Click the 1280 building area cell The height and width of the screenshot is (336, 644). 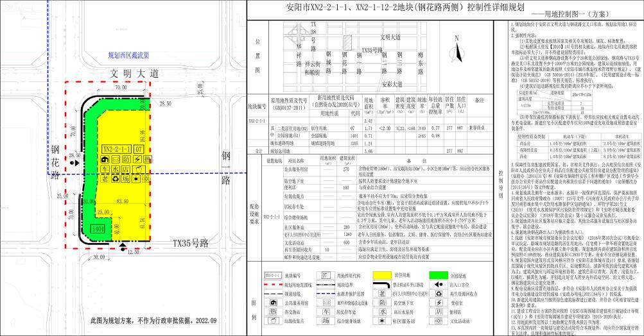point(347,235)
